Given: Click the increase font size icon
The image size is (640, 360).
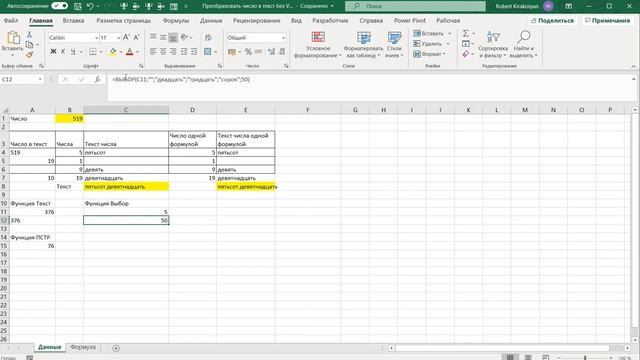Looking at the screenshot, I should 126,38.
